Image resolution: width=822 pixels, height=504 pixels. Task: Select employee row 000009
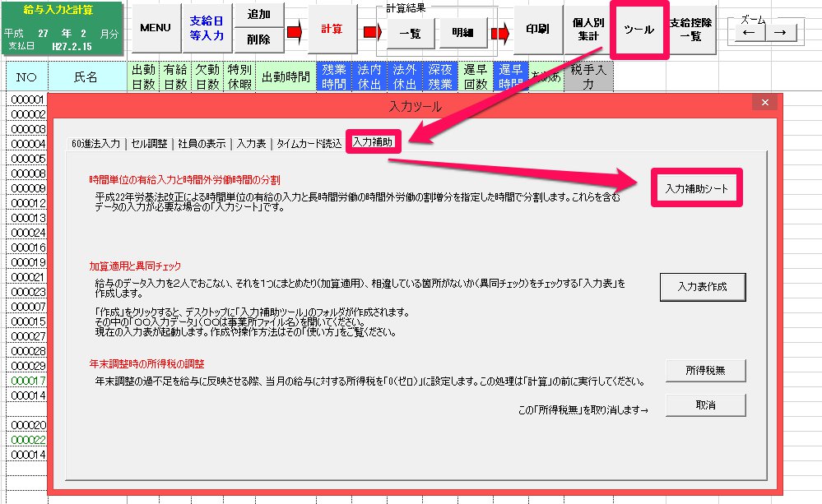click(27, 188)
